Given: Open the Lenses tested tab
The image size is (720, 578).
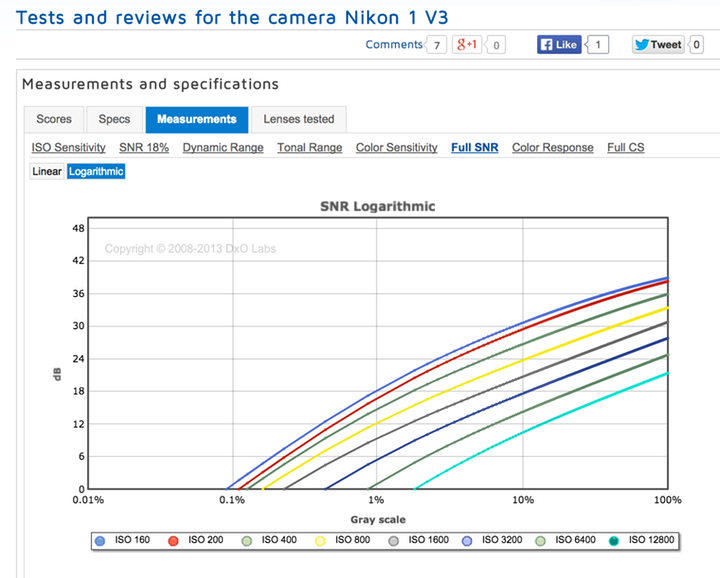Looking at the screenshot, I should (298, 119).
